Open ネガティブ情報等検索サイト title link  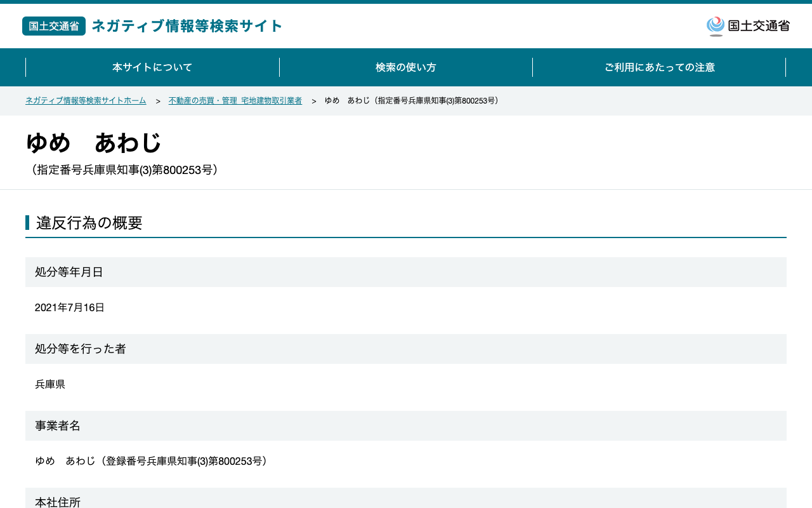187,26
